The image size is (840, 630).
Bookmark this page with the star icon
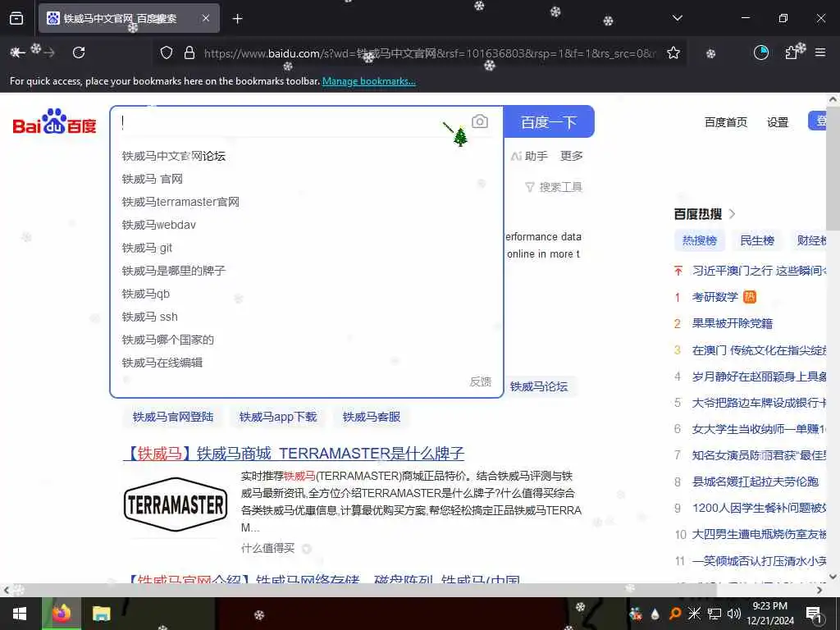tap(673, 52)
